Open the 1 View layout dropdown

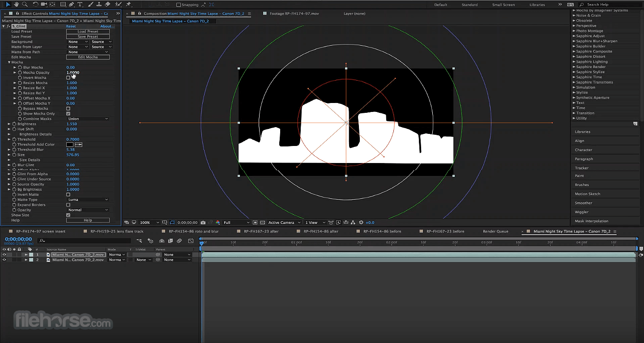[315, 223]
